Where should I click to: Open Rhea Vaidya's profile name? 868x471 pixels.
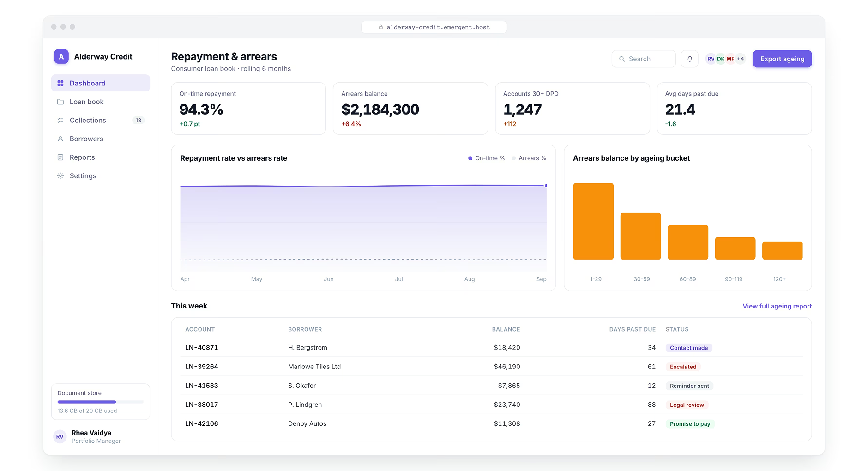point(91,433)
